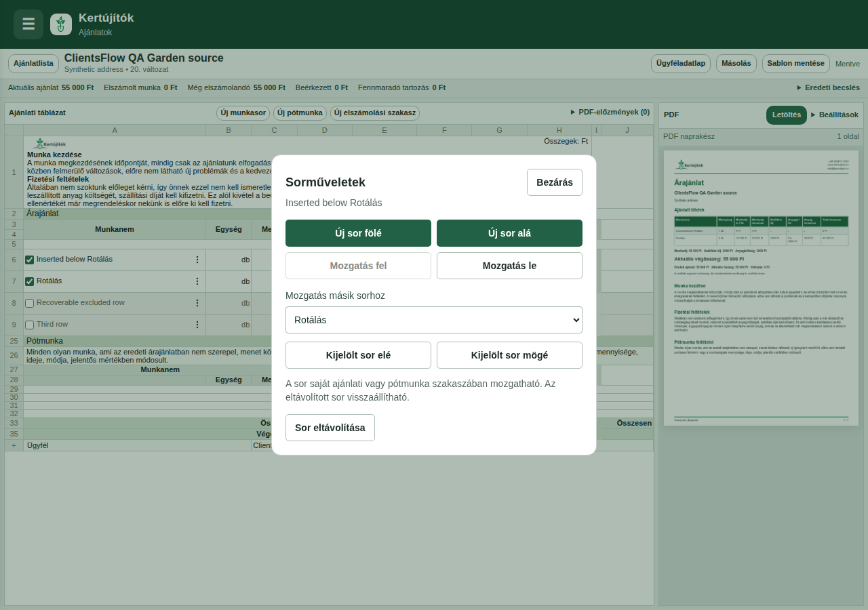Enable the Third row checkbox
This screenshot has height=610, width=868.
click(29, 325)
